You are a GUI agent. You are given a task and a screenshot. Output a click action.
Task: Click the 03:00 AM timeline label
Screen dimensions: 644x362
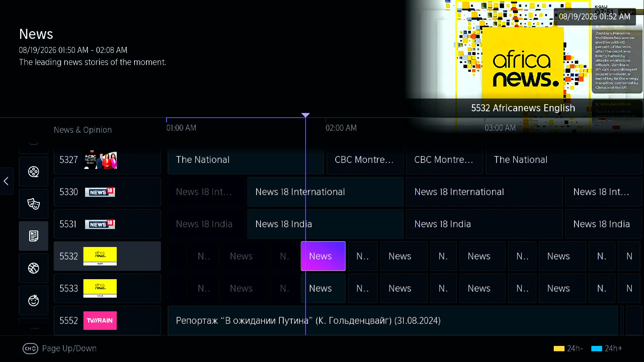pos(500,128)
